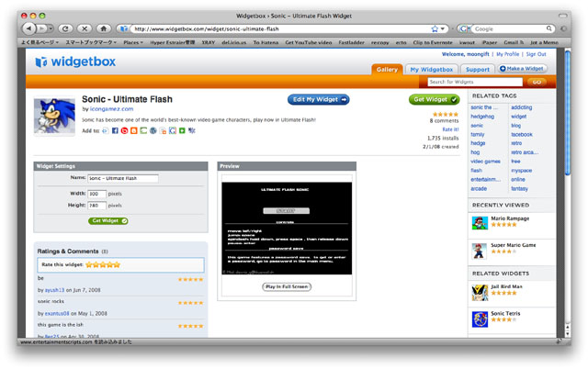Open the Jail Bird Man widget thumbnail
The width and height of the screenshot is (588, 369).
pos(480,292)
